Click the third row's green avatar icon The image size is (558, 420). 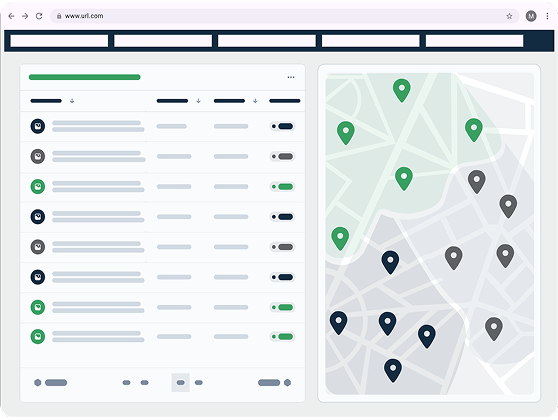(38, 187)
